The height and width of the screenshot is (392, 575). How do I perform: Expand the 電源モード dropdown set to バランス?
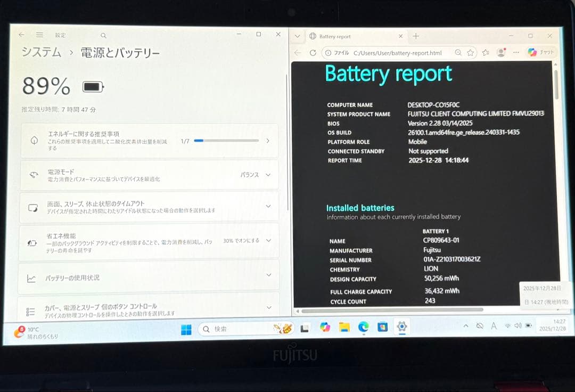point(268,175)
